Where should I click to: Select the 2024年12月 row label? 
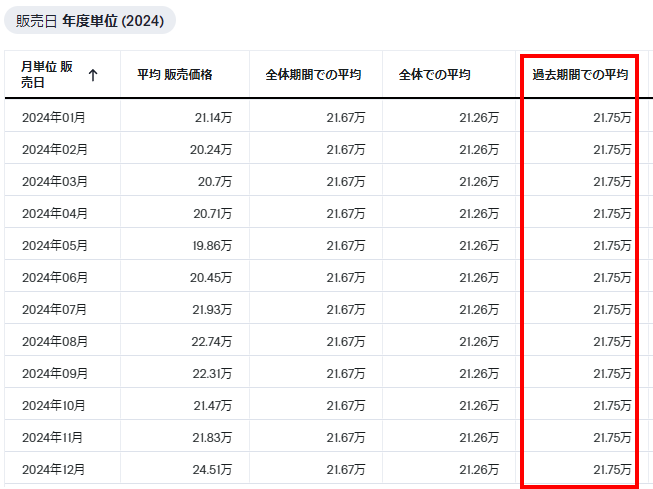54,470
